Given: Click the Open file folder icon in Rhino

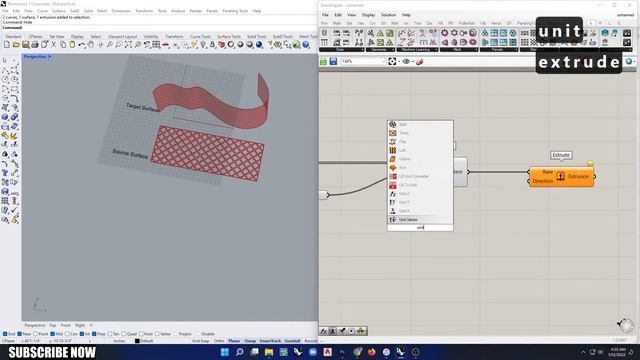Looking at the screenshot, I should coord(16,44).
